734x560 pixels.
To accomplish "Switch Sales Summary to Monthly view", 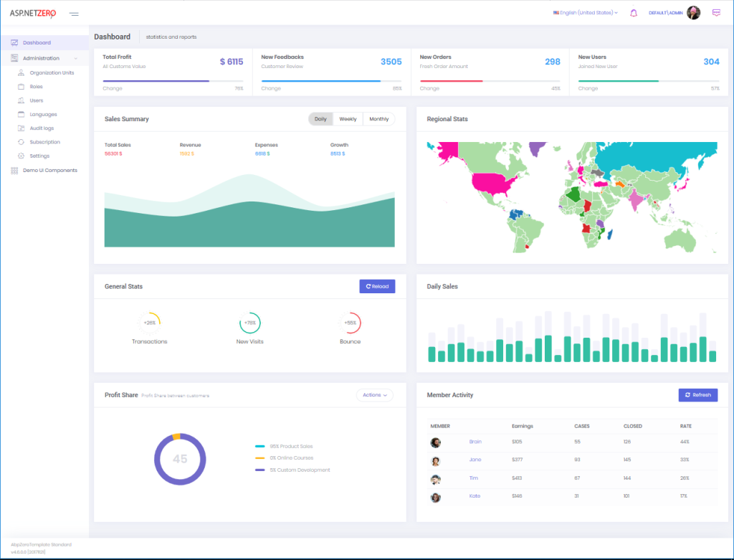I will [378, 118].
